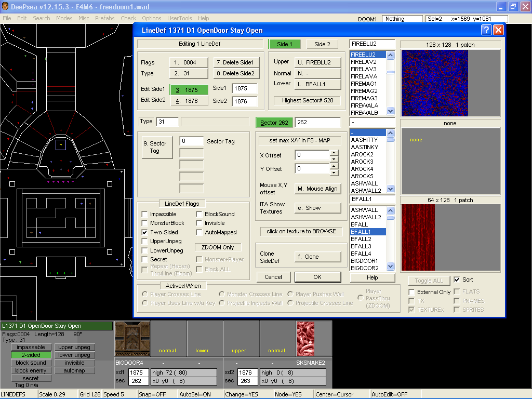Enable the Impassible linedef flag
The image size is (532, 399).
click(144, 214)
